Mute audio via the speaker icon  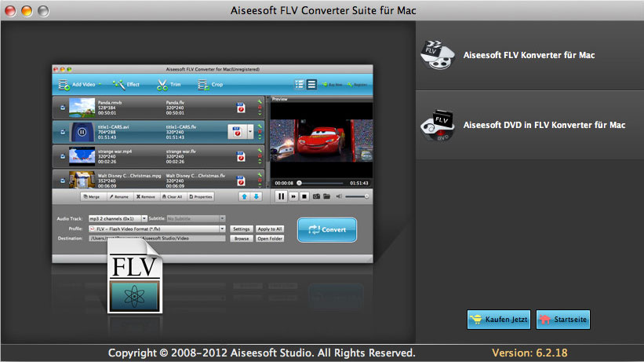click(339, 196)
